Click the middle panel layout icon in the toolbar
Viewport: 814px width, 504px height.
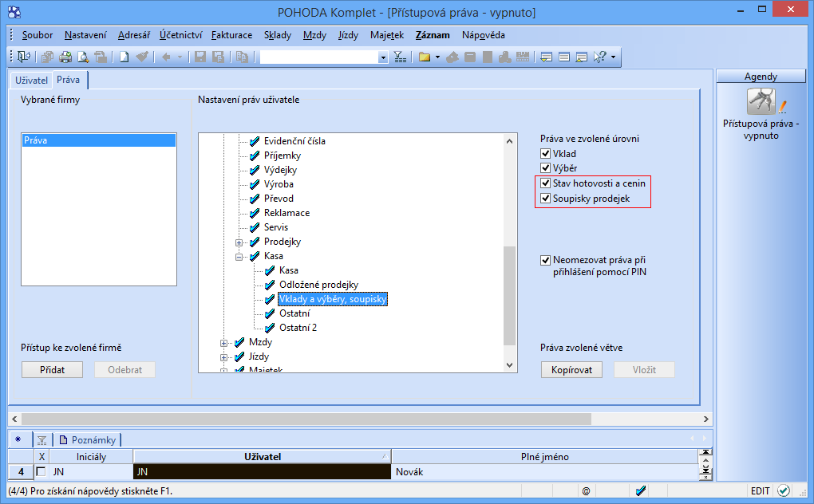(563, 57)
